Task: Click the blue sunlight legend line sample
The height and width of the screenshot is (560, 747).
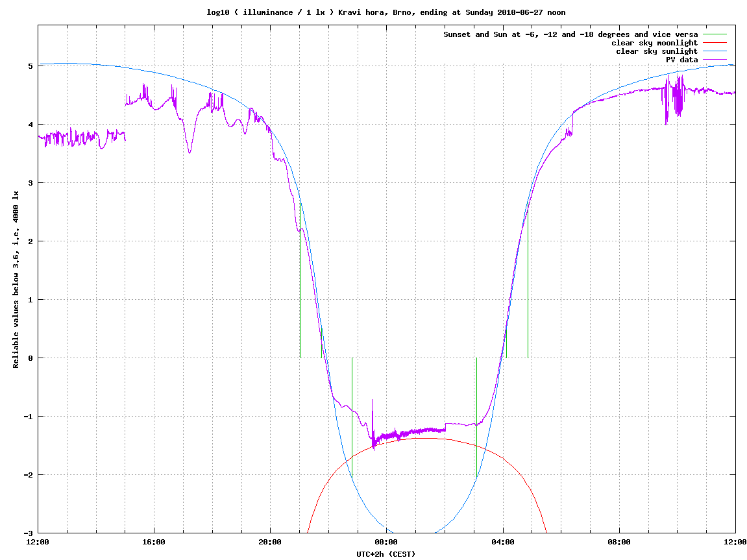Action: pyautogui.click(x=715, y=51)
